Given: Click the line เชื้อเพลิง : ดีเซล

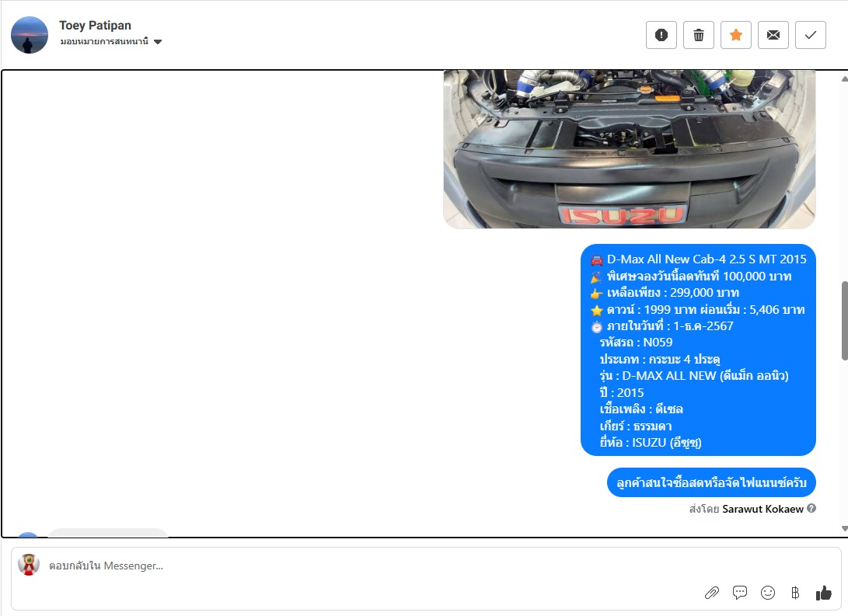Looking at the screenshot, I should (641, 409).
